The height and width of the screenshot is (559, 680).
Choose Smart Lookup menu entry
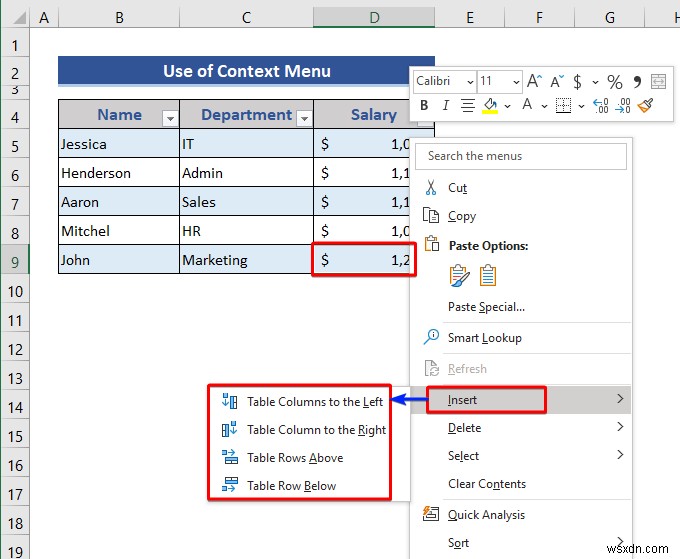coord(484,338)
